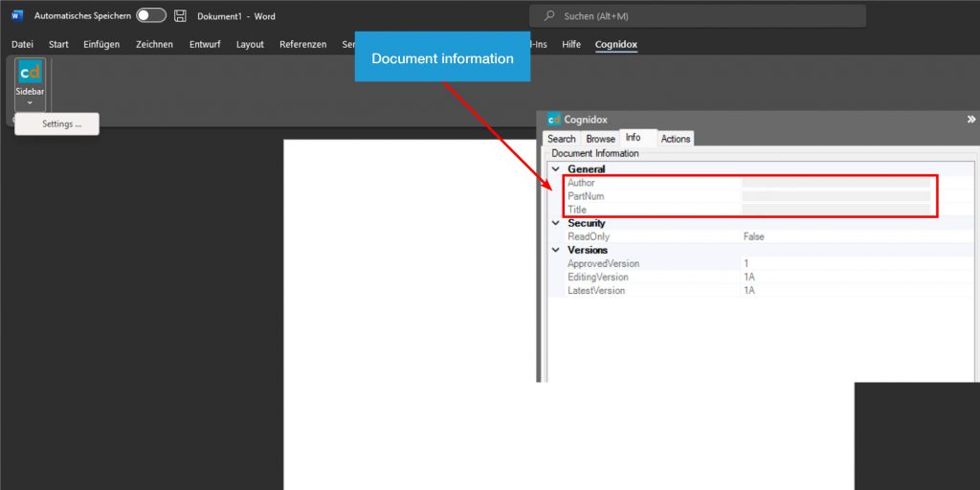Collapse the General section

click(x=554, y=169)
